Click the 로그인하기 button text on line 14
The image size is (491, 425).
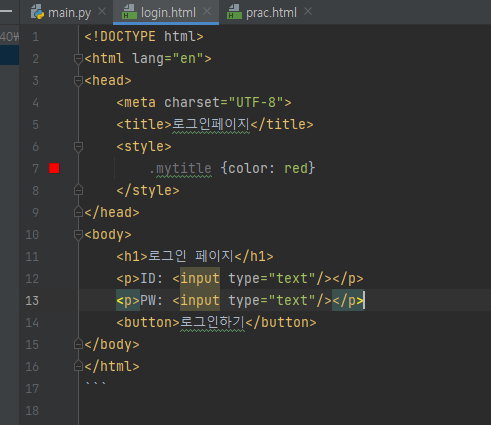click(212, 322)
